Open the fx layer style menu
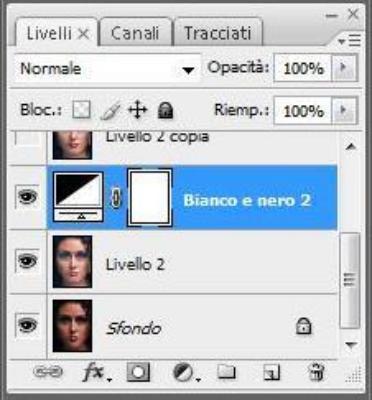 [x=96, y=372]
